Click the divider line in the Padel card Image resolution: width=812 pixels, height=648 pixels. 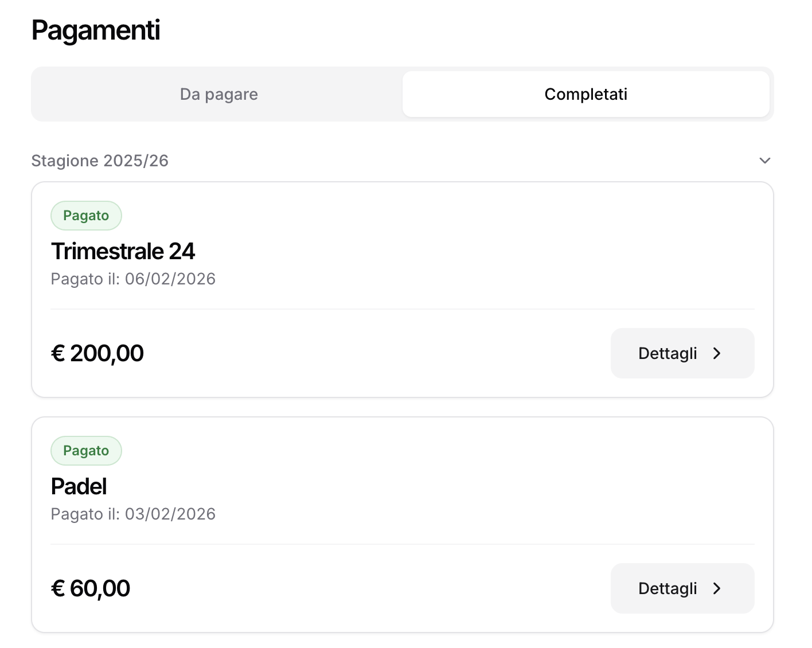coord(402,544)
